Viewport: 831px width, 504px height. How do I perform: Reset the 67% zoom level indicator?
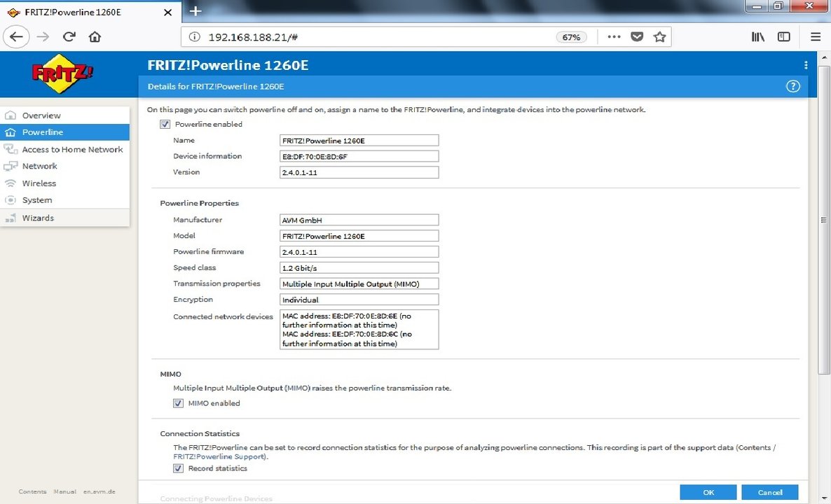pos(571,37)
